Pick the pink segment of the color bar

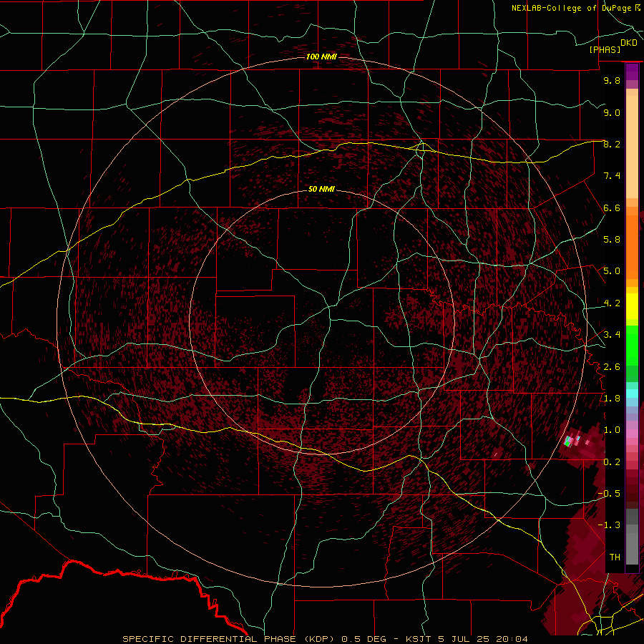point(632,434)
